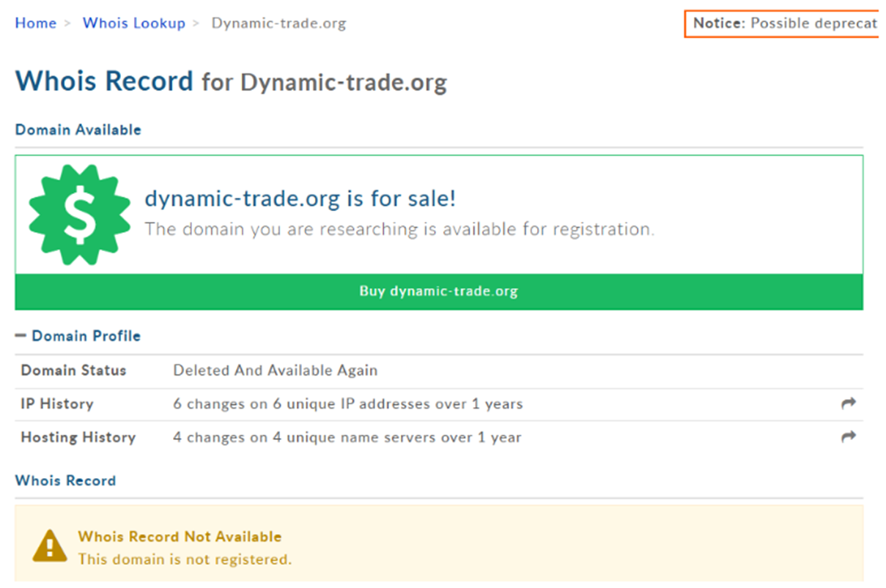Click the Dynamic-trade.org breadcrumb item
886x588 pixels.
278,23
